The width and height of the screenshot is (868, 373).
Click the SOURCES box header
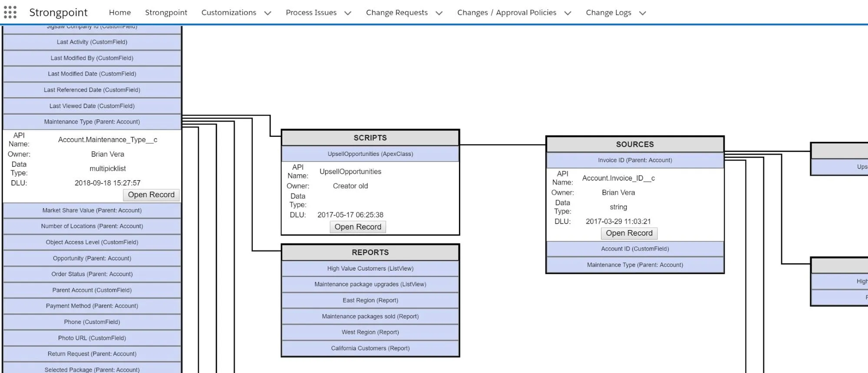[635, 144]
